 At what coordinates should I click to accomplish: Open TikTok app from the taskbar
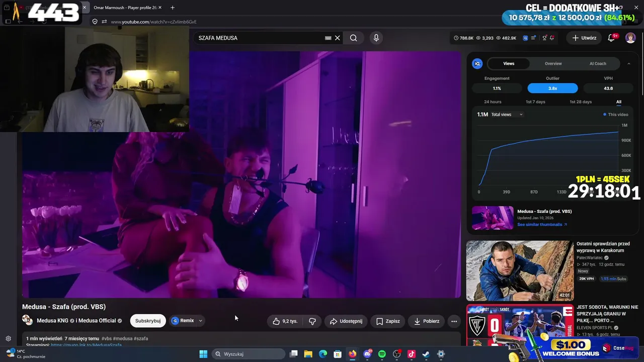tap(412, 354)
